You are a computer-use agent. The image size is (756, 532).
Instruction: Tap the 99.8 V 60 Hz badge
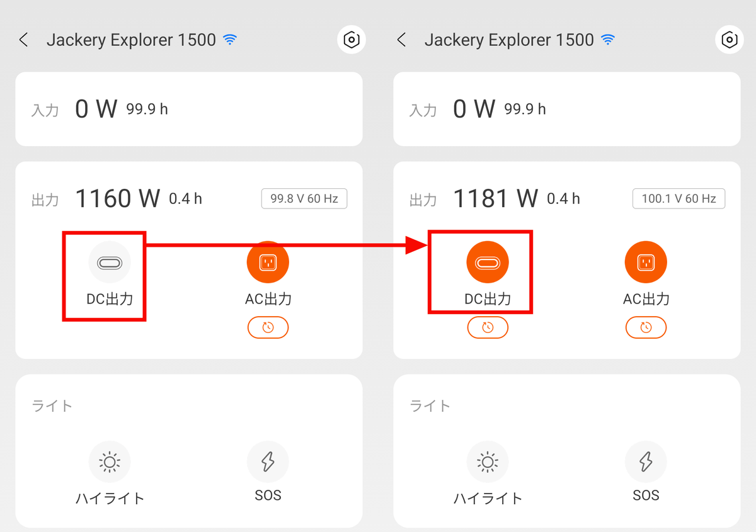pos(304,199)
